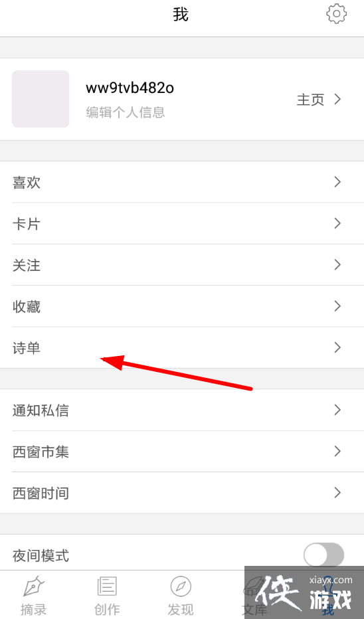Viewport: 364px width, 619px height.
Task: Expand the 卡片 row chevron
Action: [337, 223]
